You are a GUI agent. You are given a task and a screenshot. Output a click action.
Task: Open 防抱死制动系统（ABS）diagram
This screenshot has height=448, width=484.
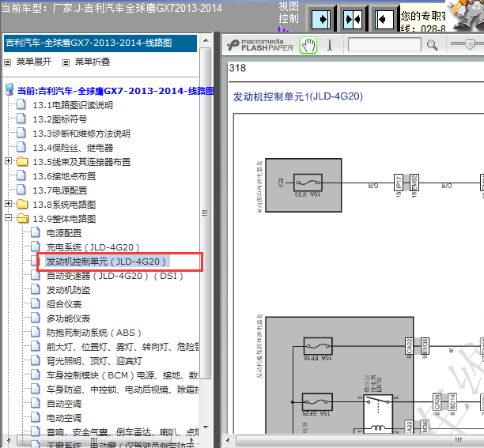click(94, 333)
